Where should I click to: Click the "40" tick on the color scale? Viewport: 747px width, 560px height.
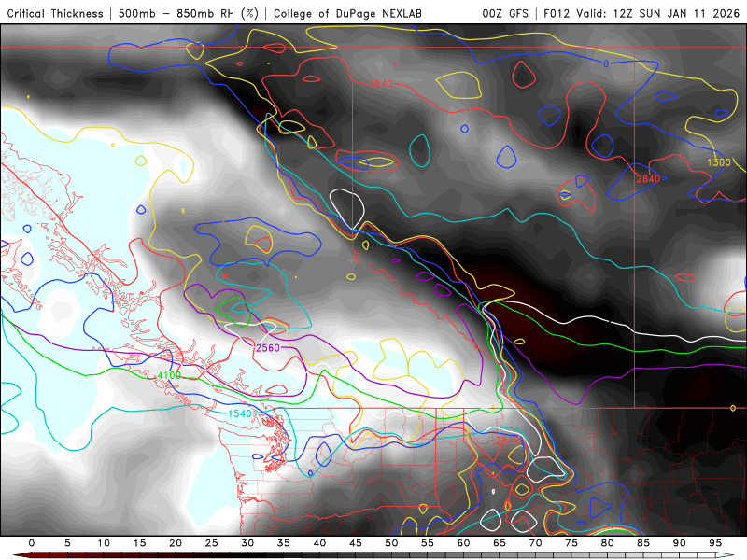tap(319, 543)
